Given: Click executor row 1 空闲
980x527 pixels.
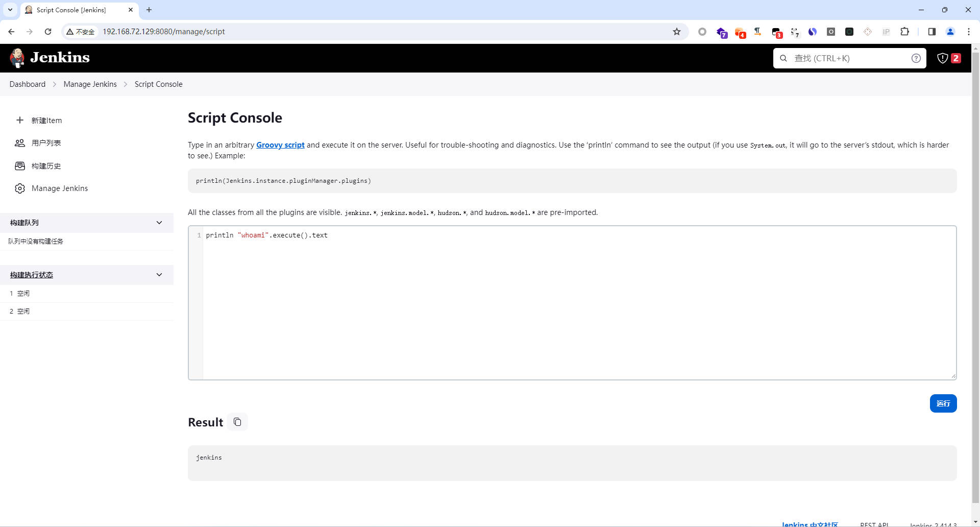Looking at the screenshot, I should pyautogui.click(x=87, y=294).
